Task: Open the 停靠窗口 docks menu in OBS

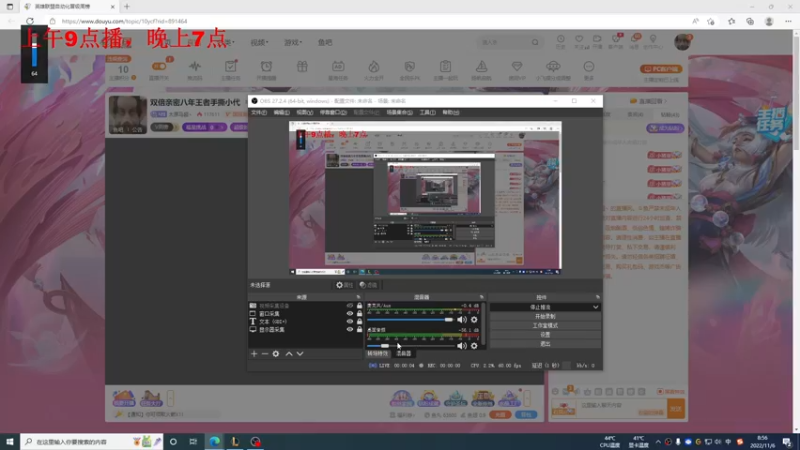Action: coord(333,112)
